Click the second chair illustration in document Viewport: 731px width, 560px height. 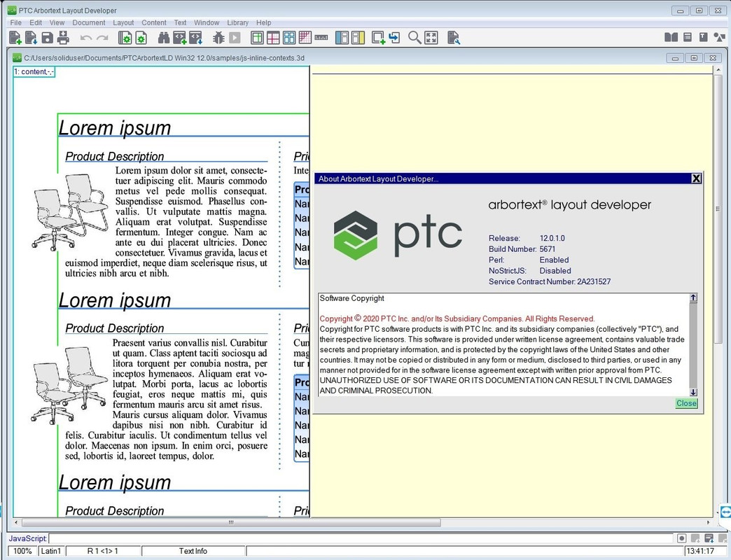pos(70,386)
